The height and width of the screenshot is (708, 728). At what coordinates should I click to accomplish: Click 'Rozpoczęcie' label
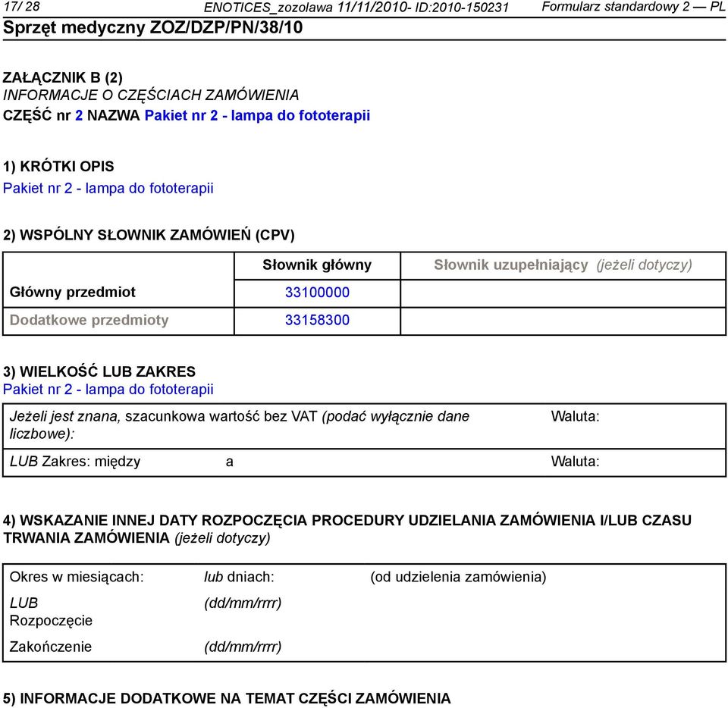click(51, 621)
